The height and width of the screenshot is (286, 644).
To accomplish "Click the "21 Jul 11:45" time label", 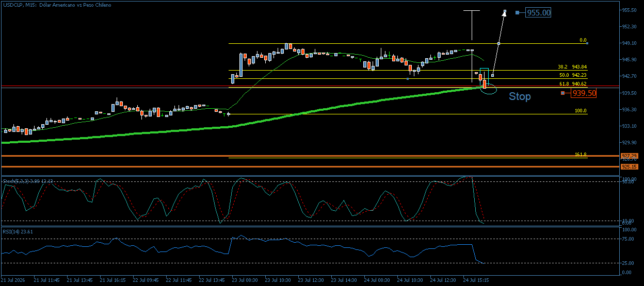I will [x=46, y=280].
